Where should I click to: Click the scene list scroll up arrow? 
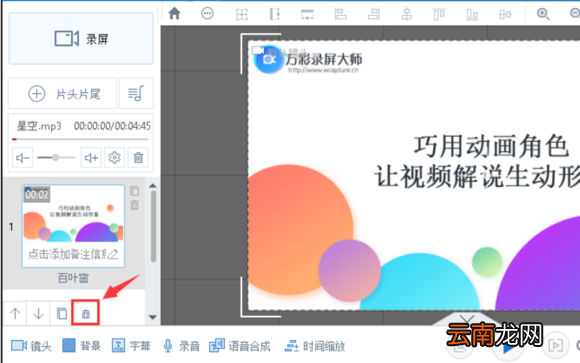pos(153,186)
